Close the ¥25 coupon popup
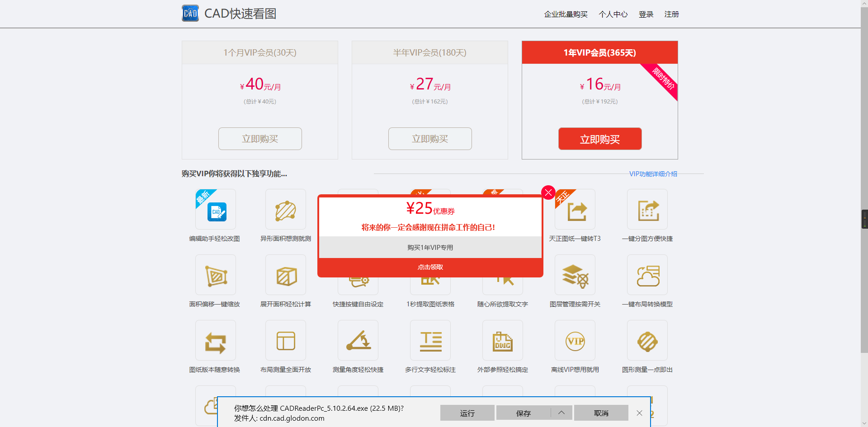Image resolution: width=868 pixels, height=427 pixels. 548,192
